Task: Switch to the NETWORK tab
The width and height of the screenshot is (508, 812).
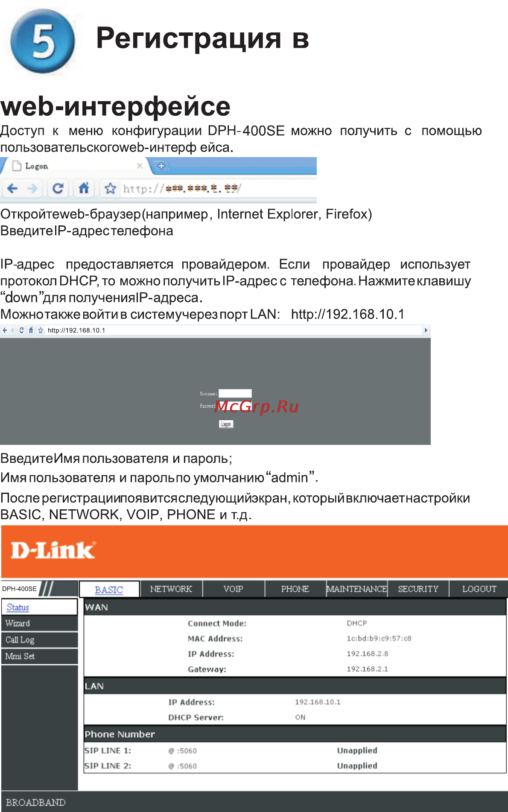Action: (x=171, y=589)
